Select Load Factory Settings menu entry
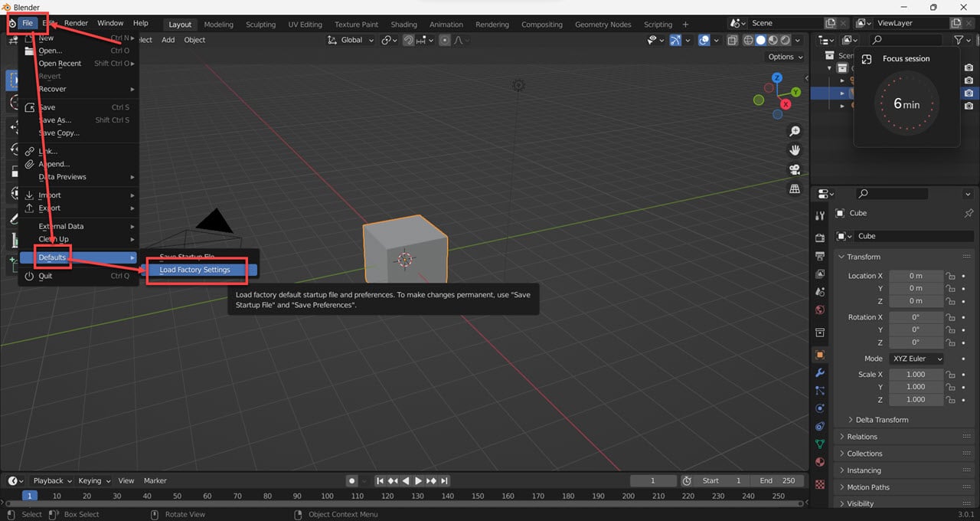 pyautogui.click(x=195, y=270)
